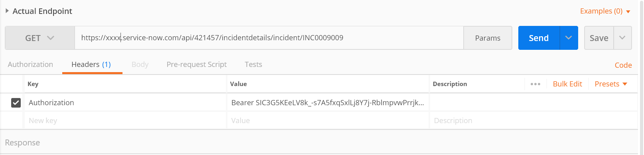Viewport: 644px width, 155px height.
Task: Open the Pre-request Script tab
Action: [x=196, y=65]
